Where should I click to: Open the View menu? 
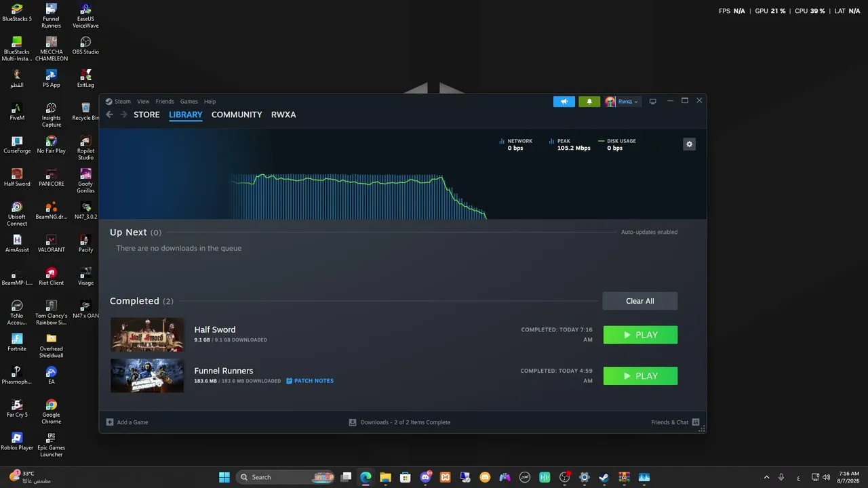coord(143,102)
